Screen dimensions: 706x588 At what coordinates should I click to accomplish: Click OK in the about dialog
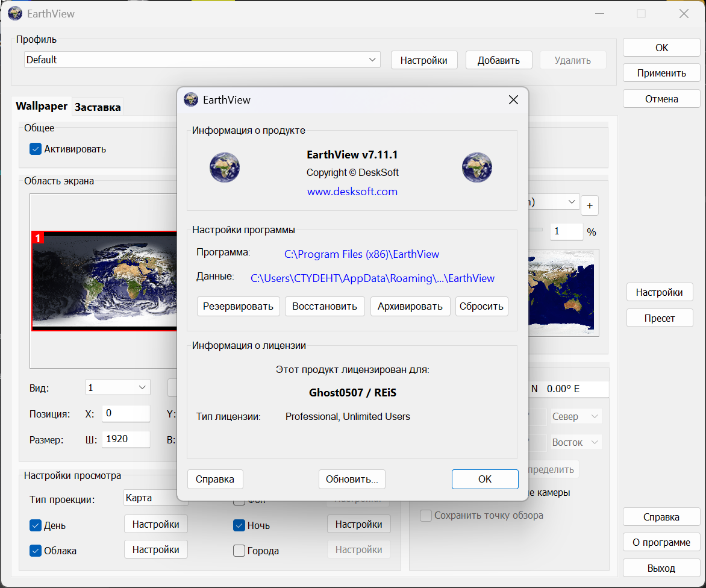pos(485,479)
